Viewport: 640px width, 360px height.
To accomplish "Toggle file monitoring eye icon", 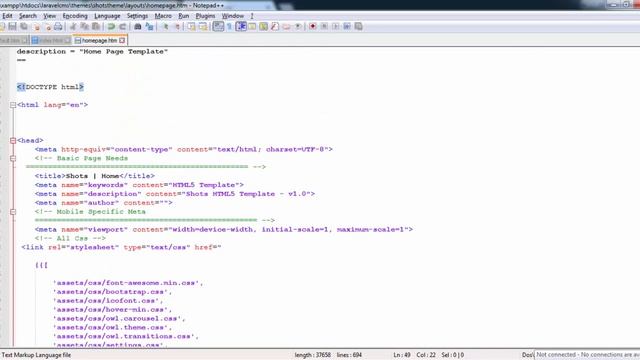I will coord(298,27).
